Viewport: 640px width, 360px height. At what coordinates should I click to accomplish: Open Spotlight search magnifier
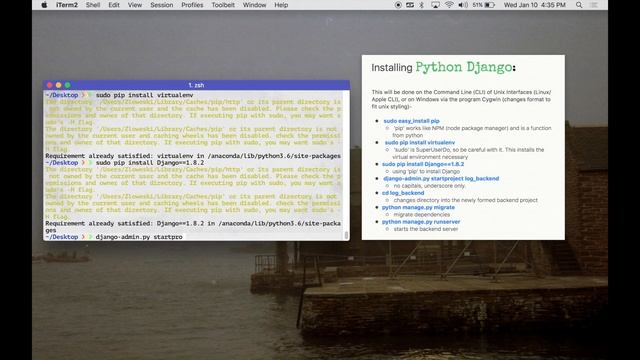[x=579, y=5]
